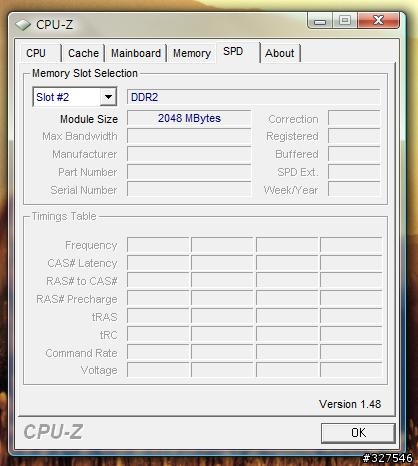Image resolution: width=418 pixels, height=466 pixels.
Task: Click the CPU-Z logo text at bottom
Action: coord(53,432)
